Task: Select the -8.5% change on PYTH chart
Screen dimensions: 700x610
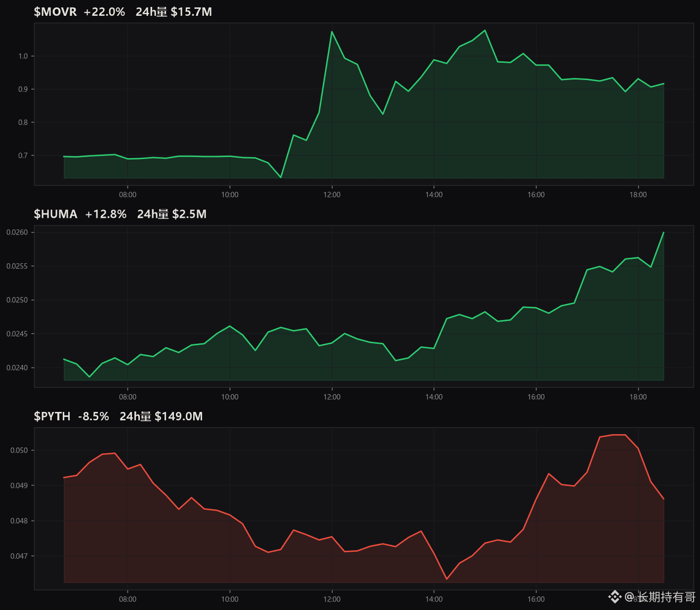Action: click(93, 416)
